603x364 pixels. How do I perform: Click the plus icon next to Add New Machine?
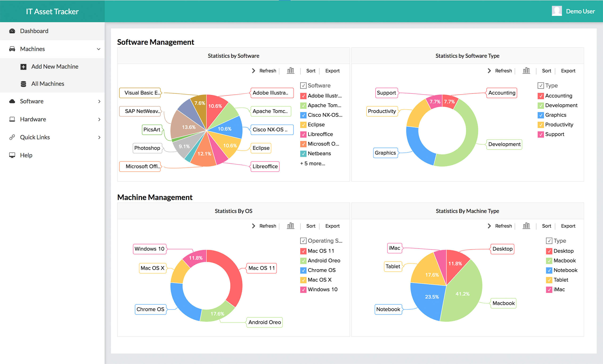(24, 67)
